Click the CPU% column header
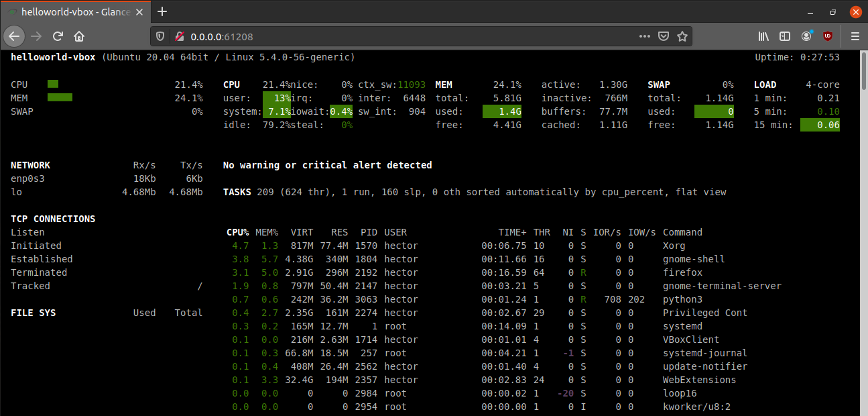This screenshot has height=416, width=868. [237, 232]
